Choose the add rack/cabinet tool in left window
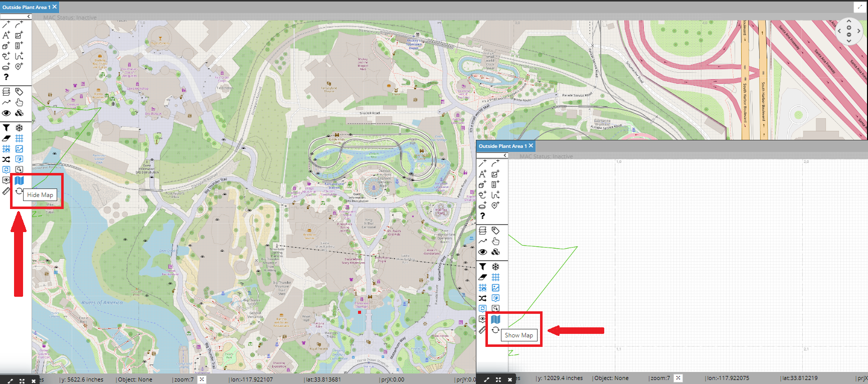 [19, 46]
